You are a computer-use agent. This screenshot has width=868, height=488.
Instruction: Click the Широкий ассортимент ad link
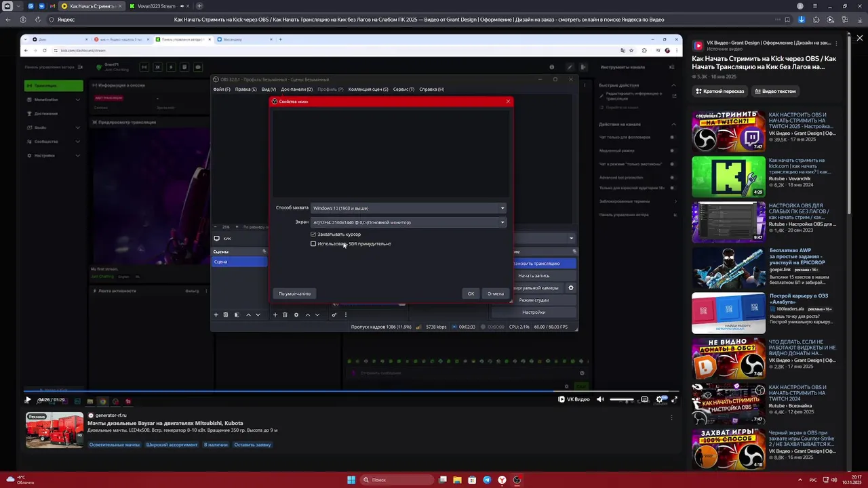172,445
